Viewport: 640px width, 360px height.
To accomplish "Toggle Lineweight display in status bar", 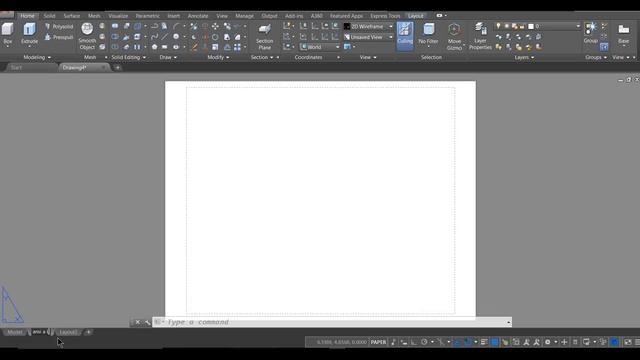I will click(x=484, y=342).
